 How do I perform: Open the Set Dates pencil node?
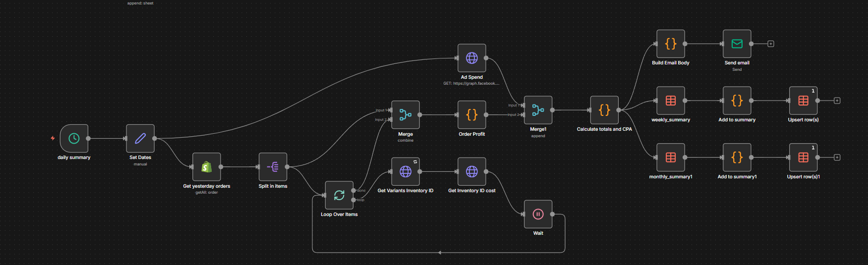point(140,138)
